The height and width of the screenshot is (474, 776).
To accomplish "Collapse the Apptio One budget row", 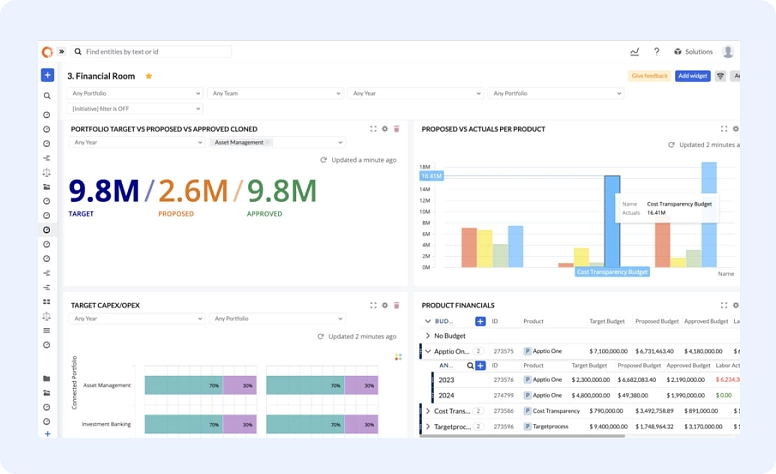I will 428,352.
